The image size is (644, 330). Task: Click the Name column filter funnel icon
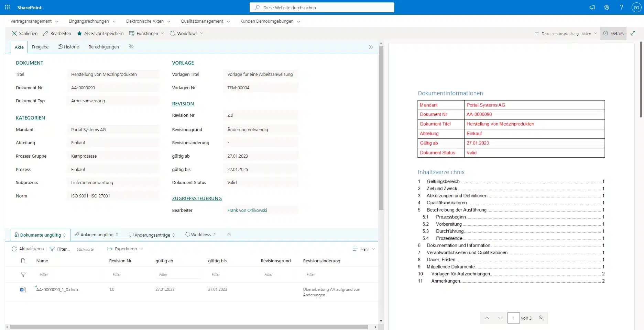click(x=23, y=275)
